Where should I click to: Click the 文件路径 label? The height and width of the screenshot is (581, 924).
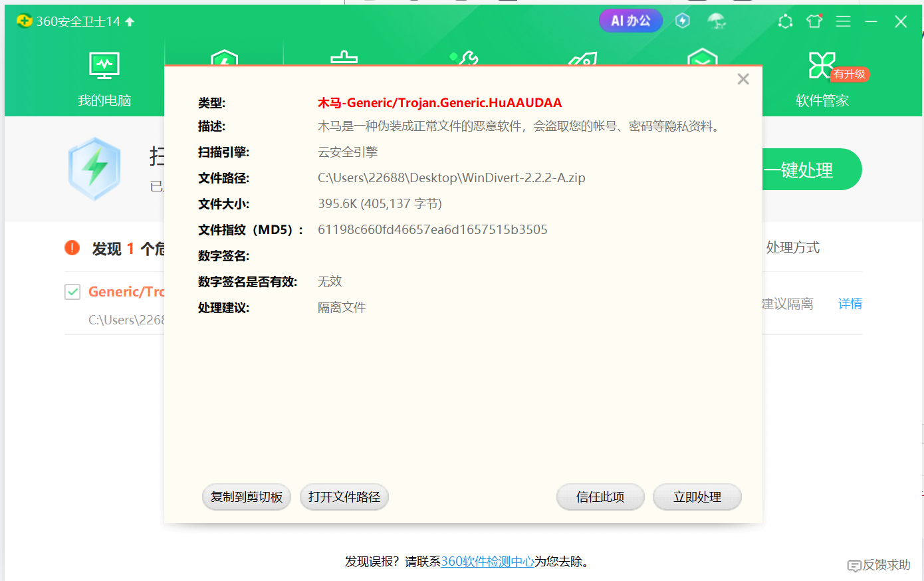pyautogui.click(x=223, y=178)
